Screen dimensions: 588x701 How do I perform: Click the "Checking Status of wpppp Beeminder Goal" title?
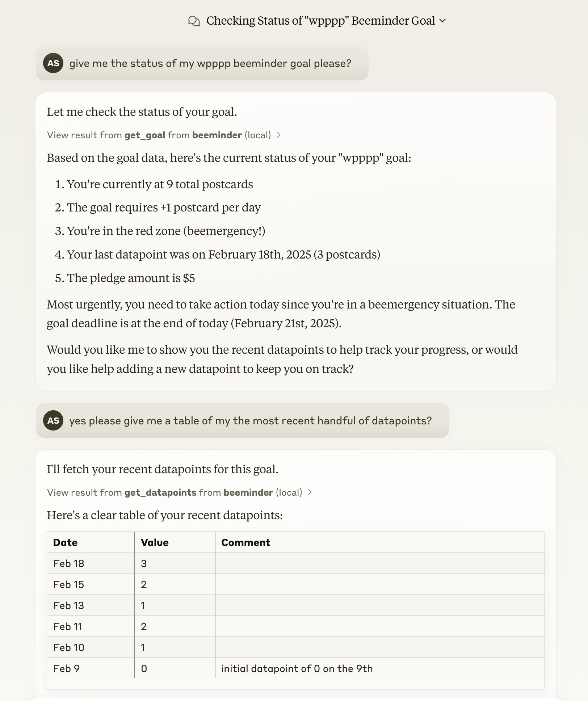coord(320,21)
